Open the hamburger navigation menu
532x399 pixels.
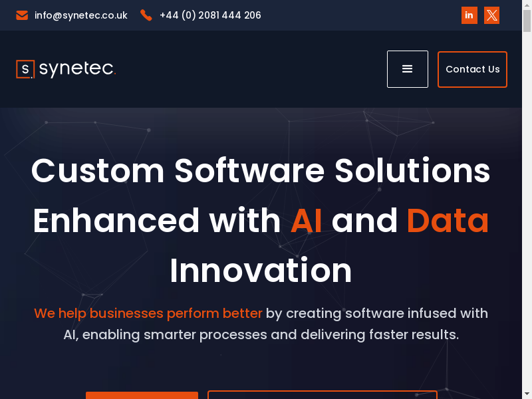coord(408,69)
